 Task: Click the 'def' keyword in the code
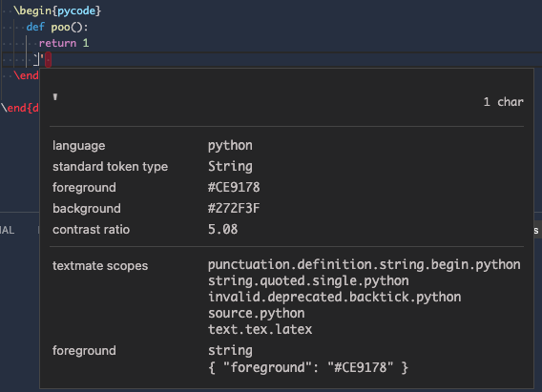[x=35, y=27]
